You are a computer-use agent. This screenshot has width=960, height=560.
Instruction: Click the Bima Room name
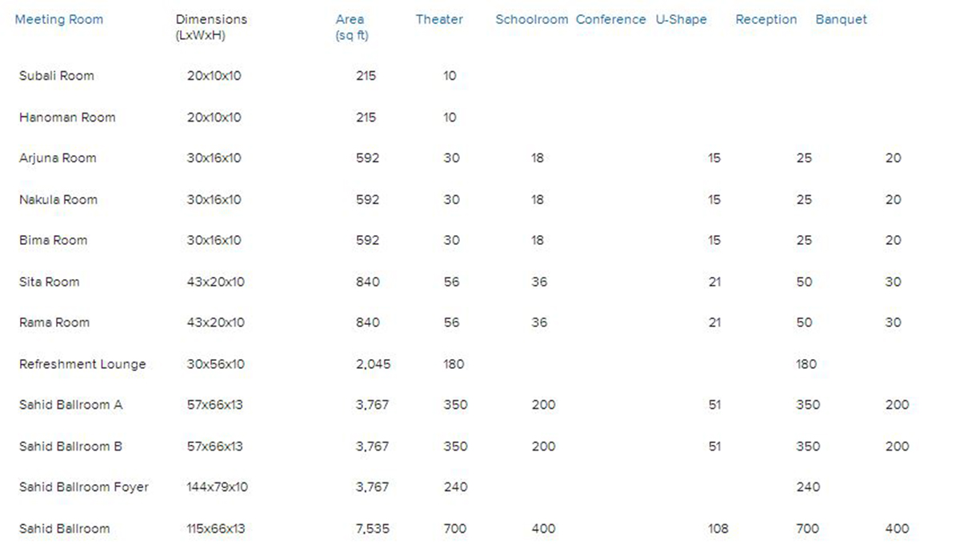point(54,241)
